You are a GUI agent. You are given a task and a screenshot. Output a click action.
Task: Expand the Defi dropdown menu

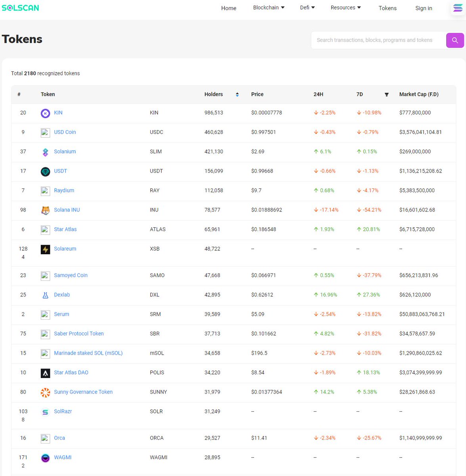pos(307,8)
